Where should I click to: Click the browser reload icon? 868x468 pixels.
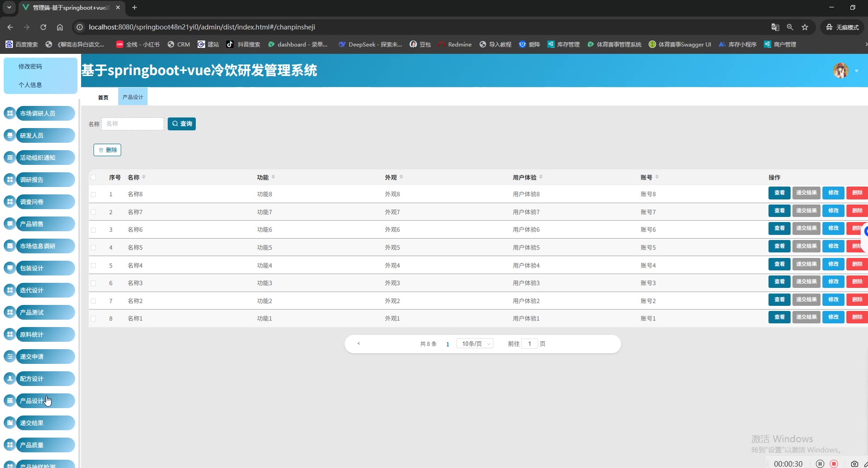point(43,27)
